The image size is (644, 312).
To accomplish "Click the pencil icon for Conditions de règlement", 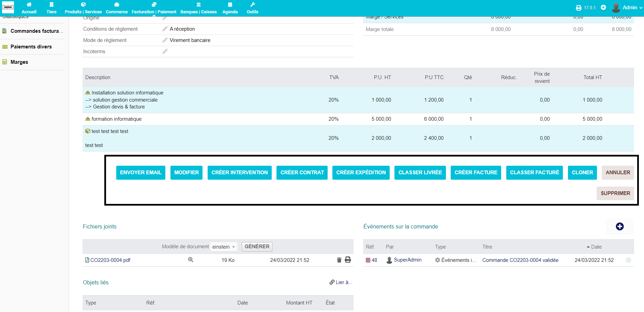I will tap(165, 29).
